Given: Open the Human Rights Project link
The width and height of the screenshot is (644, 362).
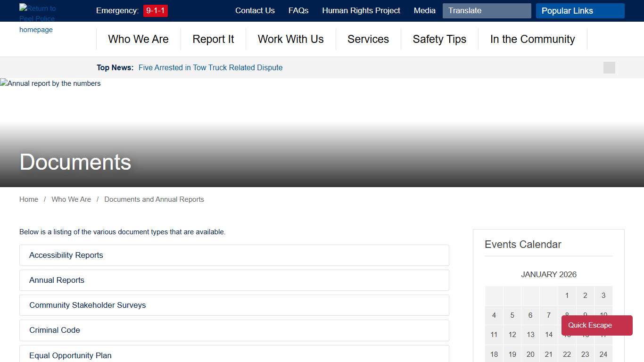Looking at the screenshot, I should coord(361,11).
